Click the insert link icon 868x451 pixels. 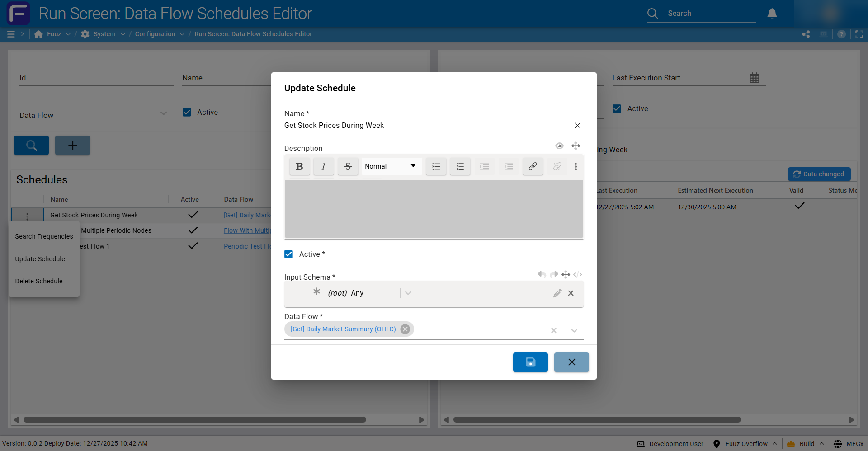533,166
